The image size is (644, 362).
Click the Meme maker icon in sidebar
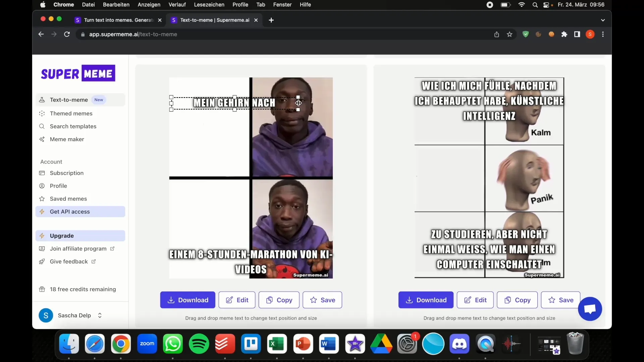(x=43, y=139)
